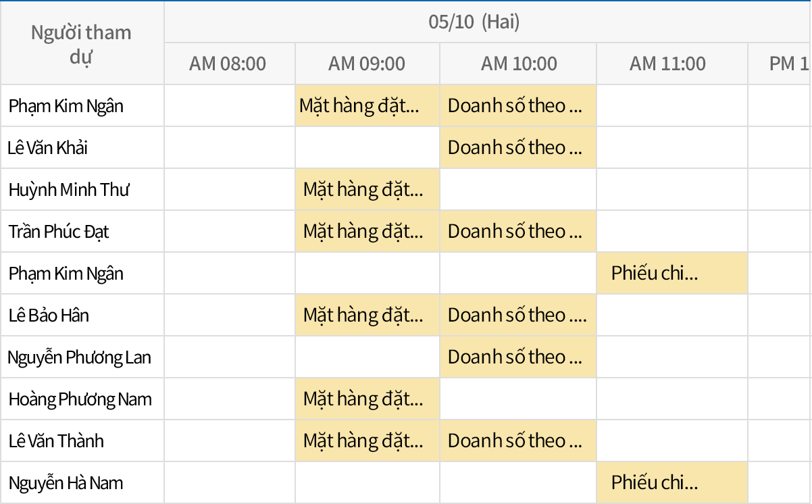The width and height of the screenshot is (812, 504).
Task: Click Nguyễn Hà Nam's empty 09:00 slot
Action: pos(367,482)
